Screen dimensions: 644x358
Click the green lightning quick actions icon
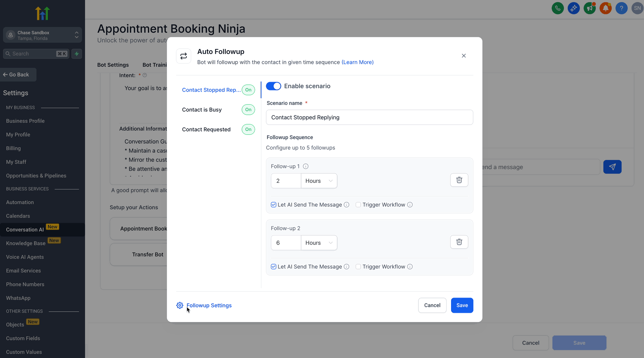click(77, 54)
